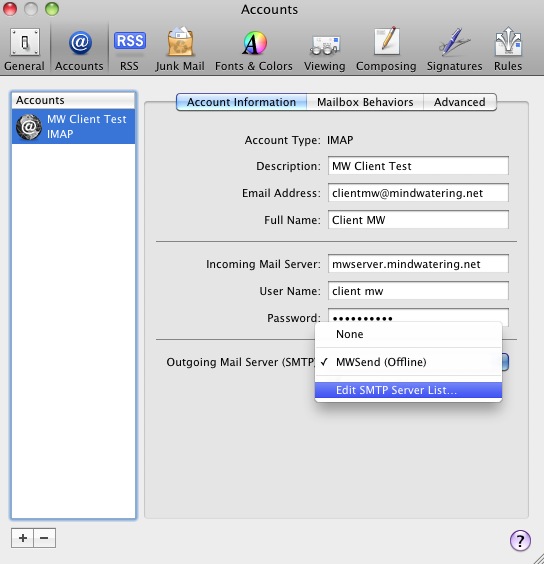Open RSS preferences
Image resolution: width=544 pixels, height=564 pixels.
point(130,50)
